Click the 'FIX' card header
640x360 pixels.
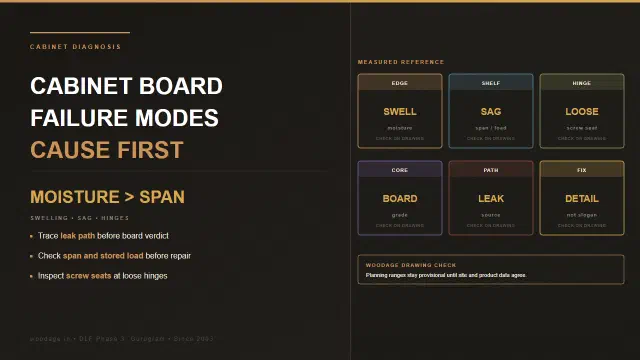(x=582, y=170)
